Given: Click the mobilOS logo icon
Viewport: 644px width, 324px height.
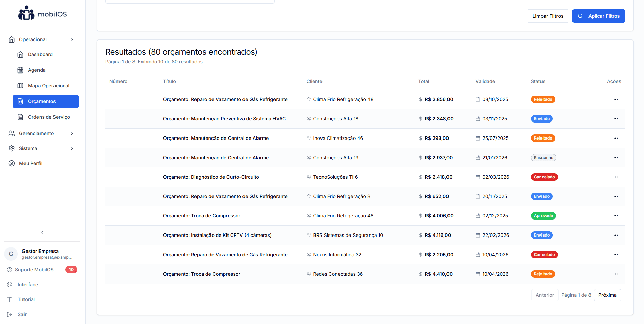Looking at the screenshot, I should [x=26, y=13].
